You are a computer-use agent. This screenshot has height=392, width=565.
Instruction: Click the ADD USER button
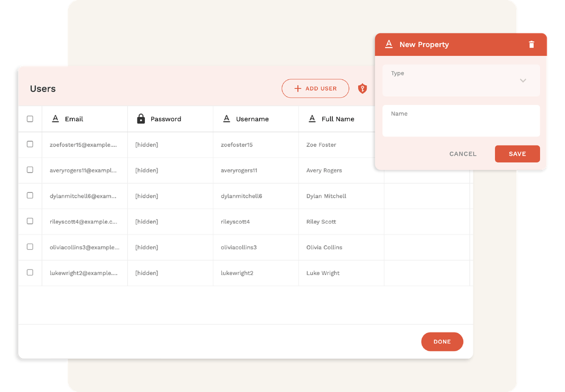[315, 88]
